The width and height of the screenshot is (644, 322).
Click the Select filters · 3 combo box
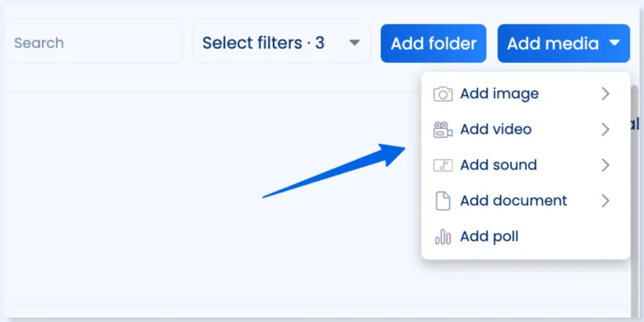pos(281,43)
